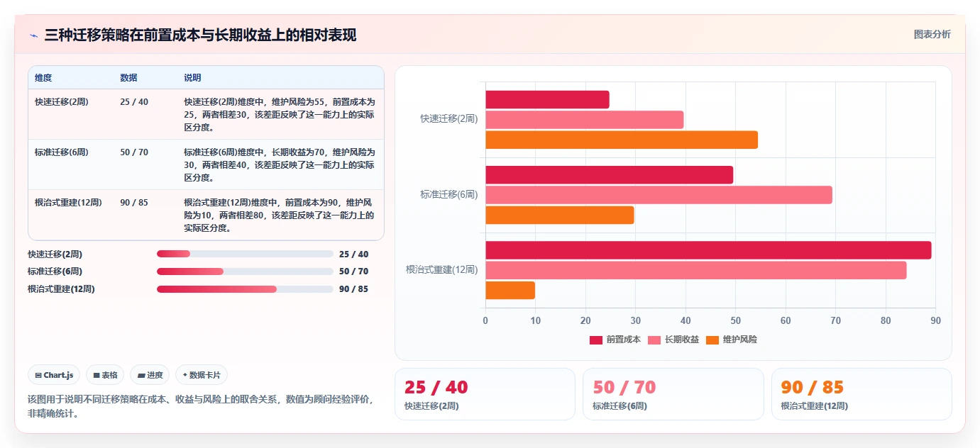Toggle 维护风险 legend swatch in chart
The height and width of the screenshot is (448, 980).
(x=712, y=340)
